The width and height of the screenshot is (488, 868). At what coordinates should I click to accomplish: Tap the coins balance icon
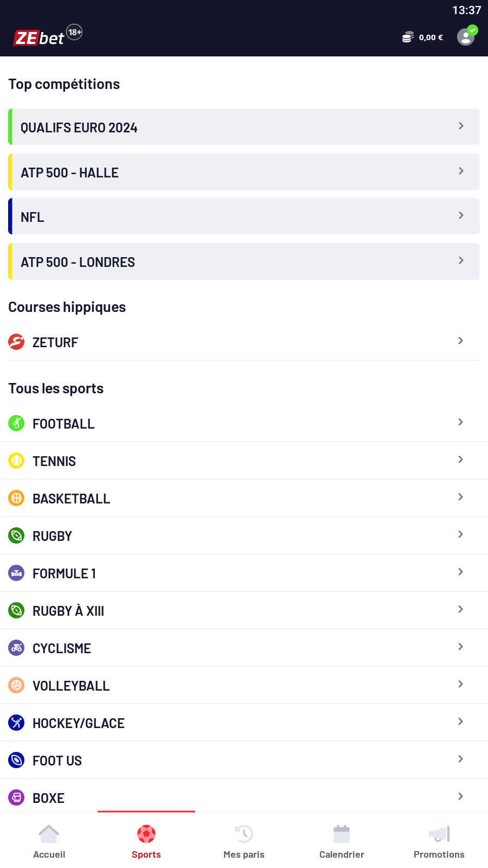click(408, 37)
